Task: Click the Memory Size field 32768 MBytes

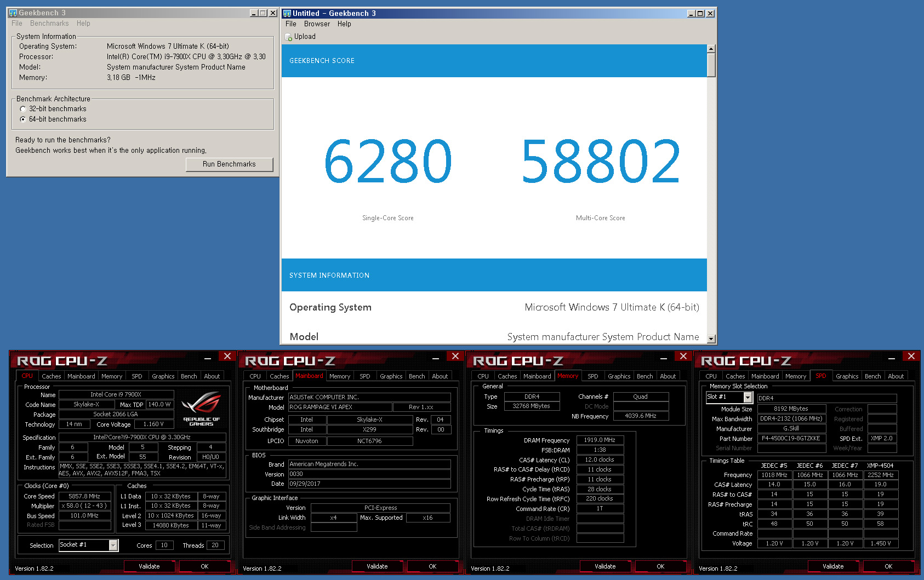Action: click(532, 406)
